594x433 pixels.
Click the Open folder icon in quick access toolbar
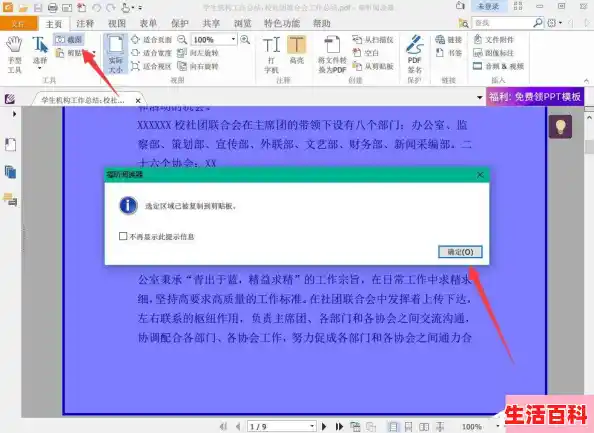(23, 8)
